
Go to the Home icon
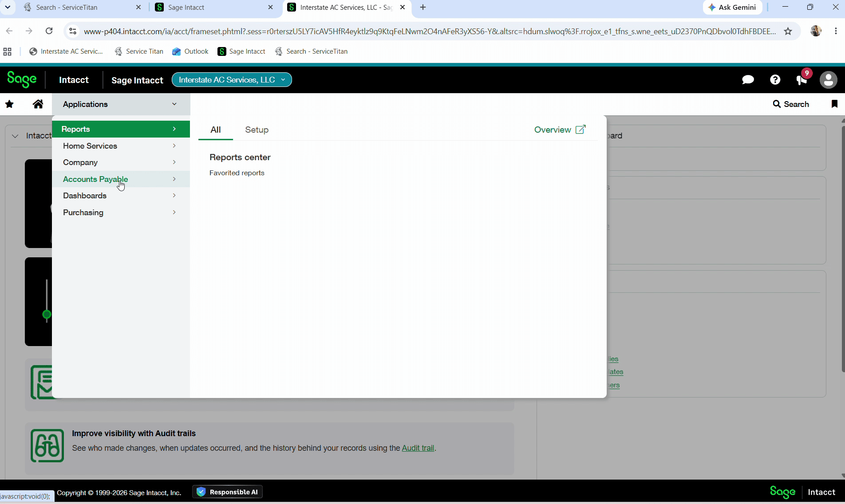click(x=38, y=104)
